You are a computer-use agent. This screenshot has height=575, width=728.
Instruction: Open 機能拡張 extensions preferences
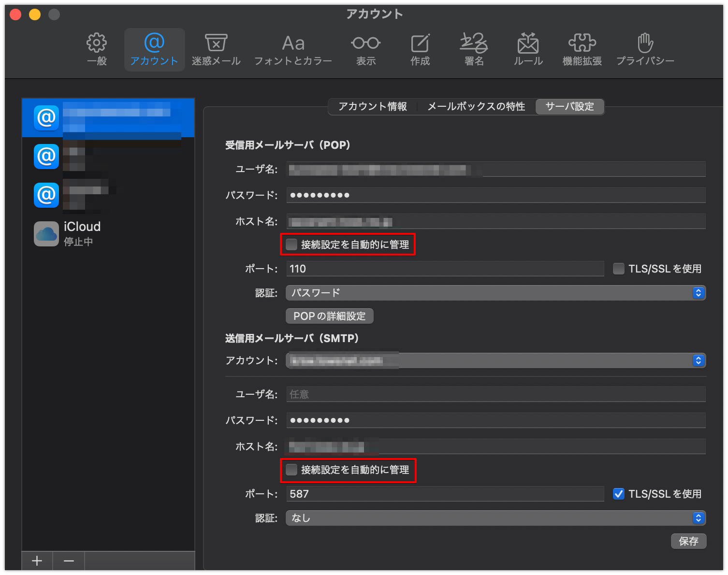pyautogui.click(x=582, y=49)
